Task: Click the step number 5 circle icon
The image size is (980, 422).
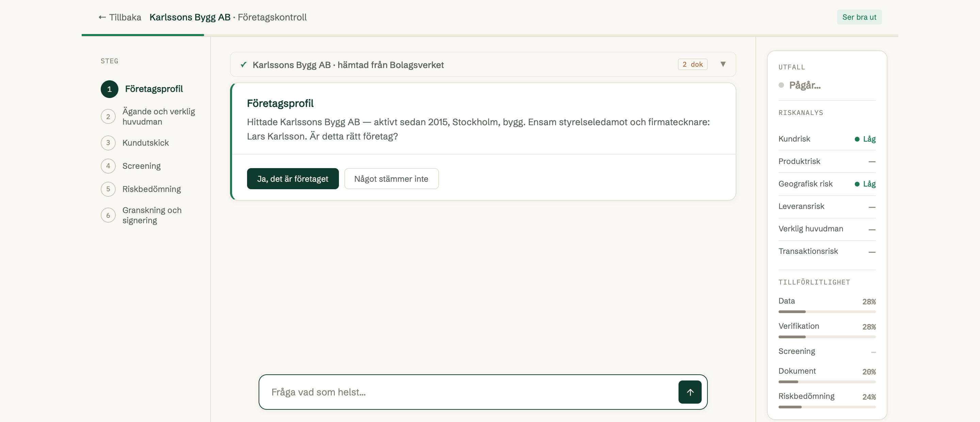Action: click(108, 189)
